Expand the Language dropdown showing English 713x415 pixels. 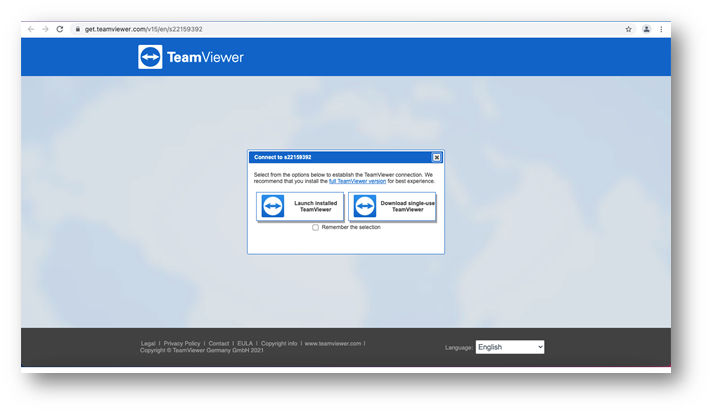click(510, 347)
